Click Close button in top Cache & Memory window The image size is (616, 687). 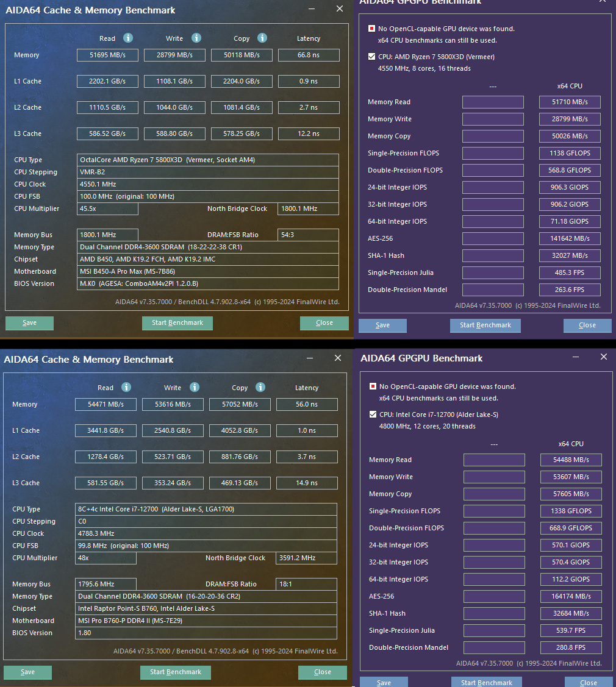(x=324, y=323)
